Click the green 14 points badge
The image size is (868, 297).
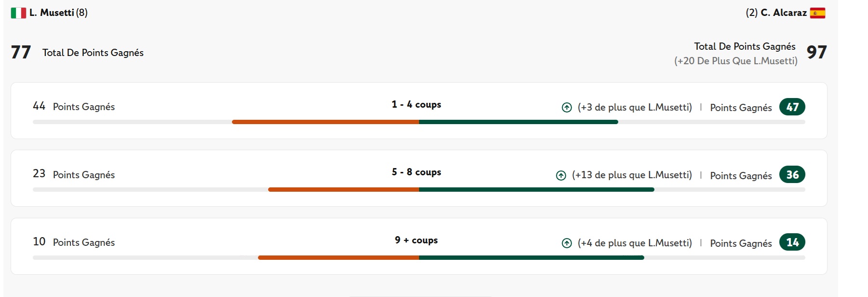pos(792,242)
